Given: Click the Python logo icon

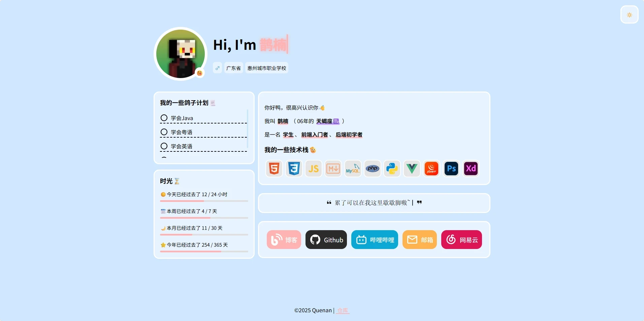Looking at the screenshot, I should click(392, 169).
